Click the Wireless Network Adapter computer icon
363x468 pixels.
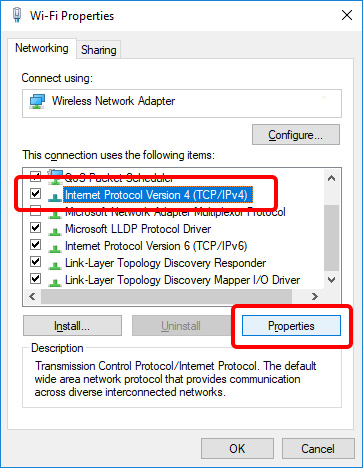(x=37, y=101)
